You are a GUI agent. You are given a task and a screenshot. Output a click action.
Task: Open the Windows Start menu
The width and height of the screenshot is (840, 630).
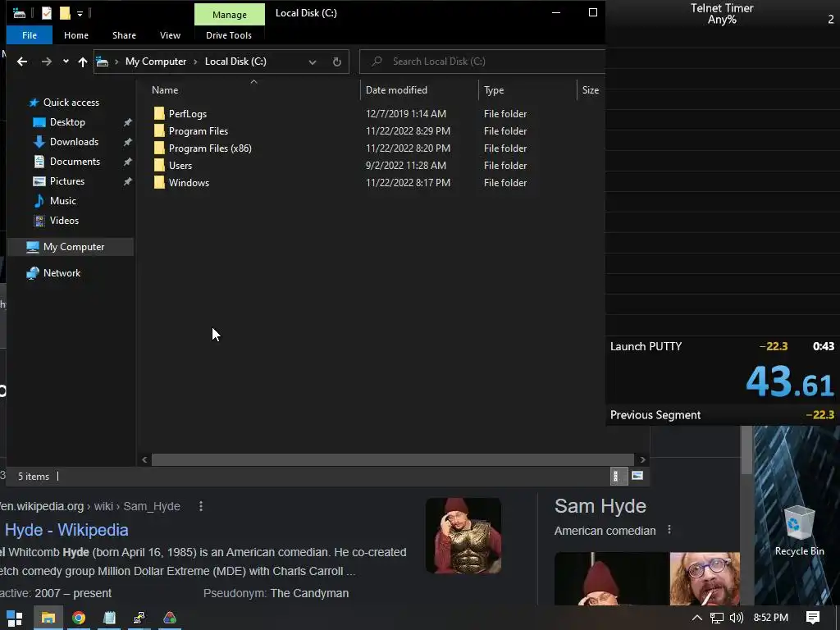pos(15,619)
